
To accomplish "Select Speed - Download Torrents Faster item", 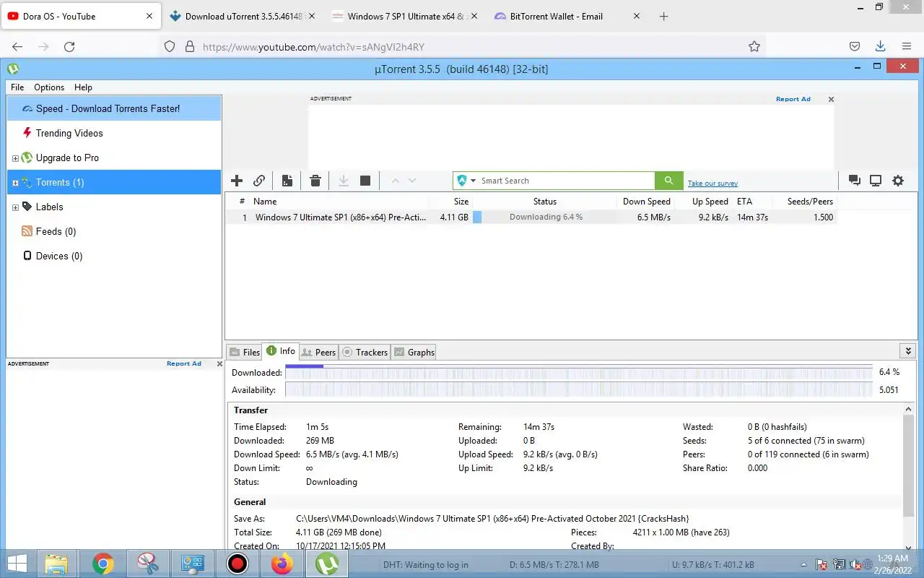I will tap(114, 108).
